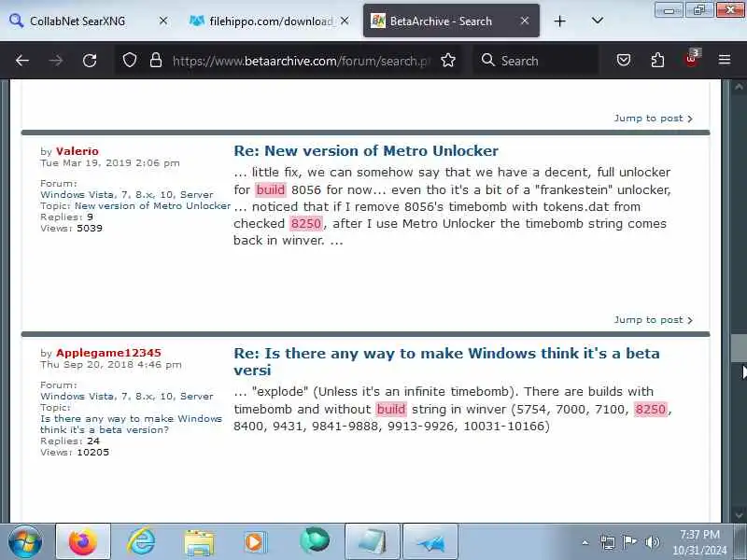Open a new tab with plus button

pos(559,21)
